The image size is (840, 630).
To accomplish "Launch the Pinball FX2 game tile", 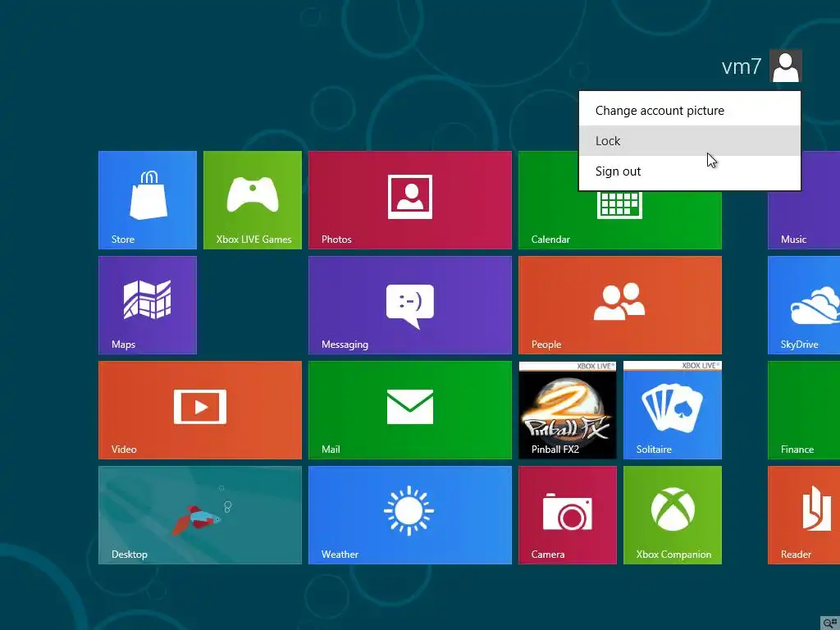I will coord(568,410).
